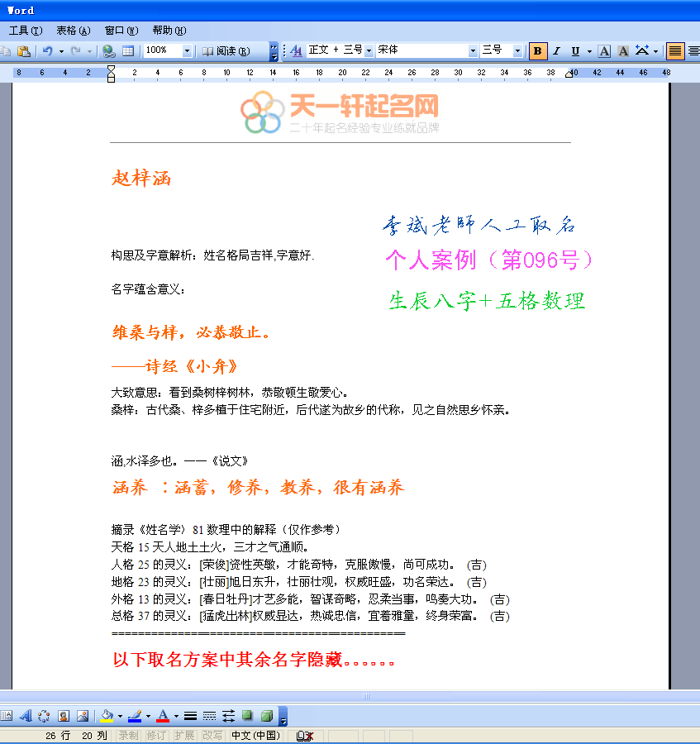This screenshot has height=744, width=700.
Task: Apply the blue Line Color brush
Action: 136,716
